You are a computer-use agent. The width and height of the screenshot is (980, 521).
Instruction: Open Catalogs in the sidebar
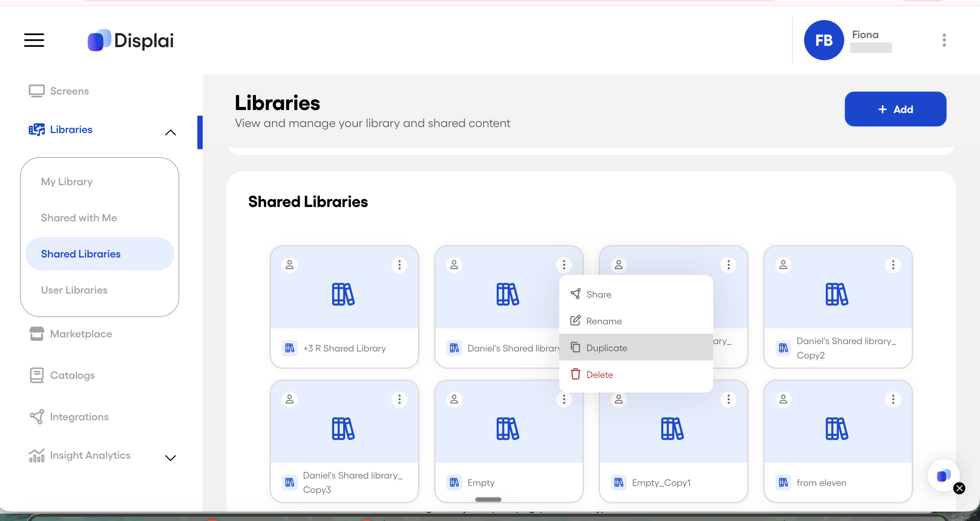(x=62, y=375)
